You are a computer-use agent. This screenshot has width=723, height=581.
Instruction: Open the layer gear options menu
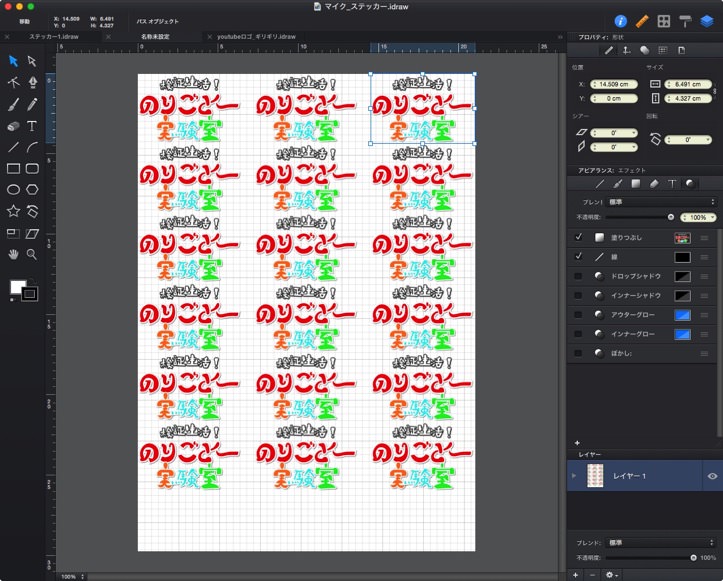[x=612, y=575]
